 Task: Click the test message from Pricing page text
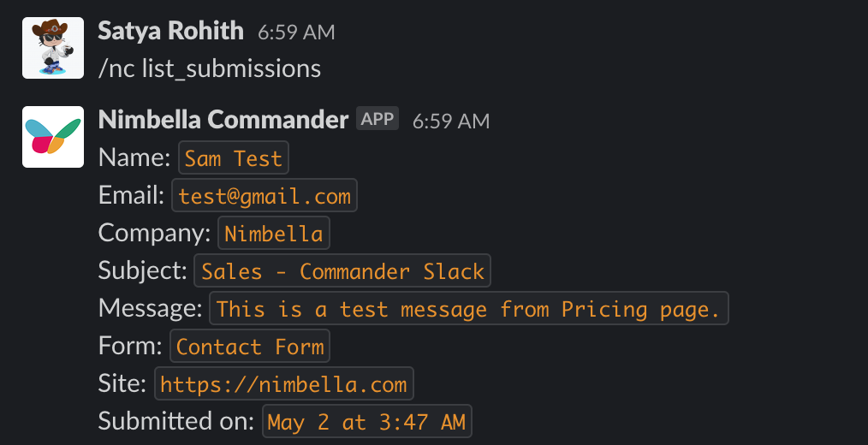coord(468,309)
